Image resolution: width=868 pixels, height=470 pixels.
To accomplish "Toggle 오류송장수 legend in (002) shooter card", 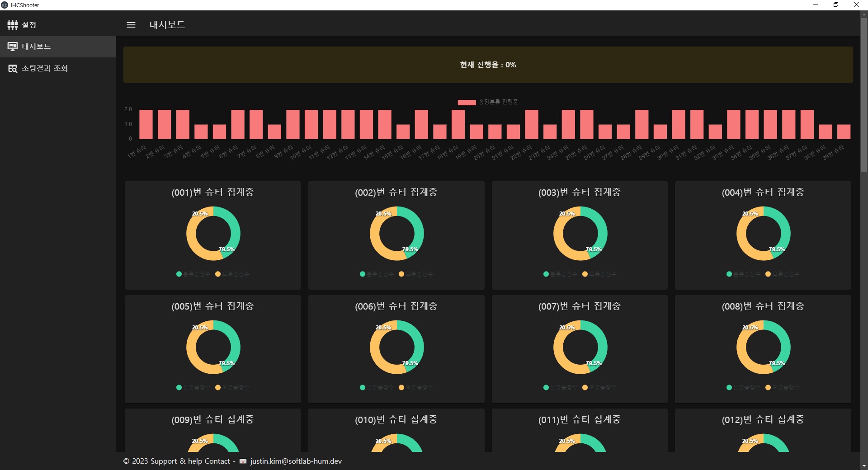I will [x=416, y=274].
